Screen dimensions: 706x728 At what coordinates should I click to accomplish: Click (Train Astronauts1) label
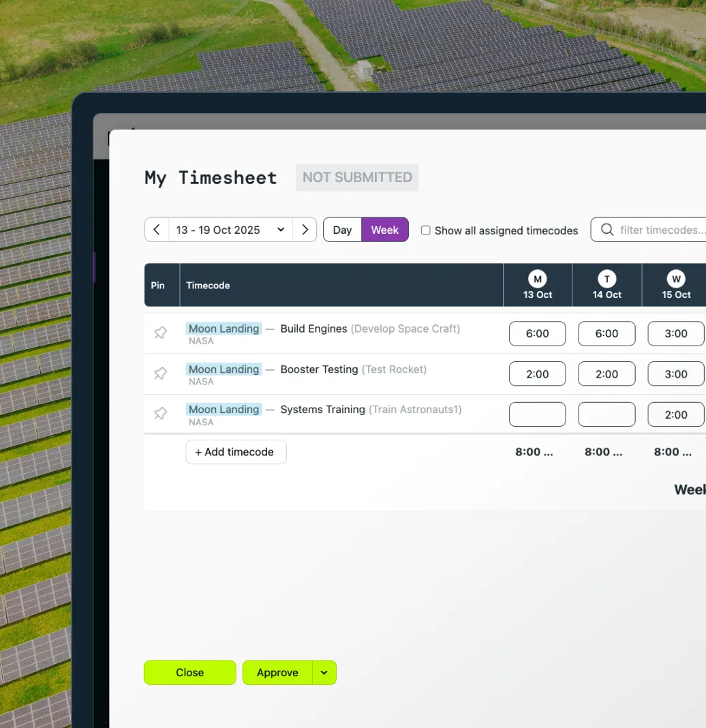click(x=415, y=409)
